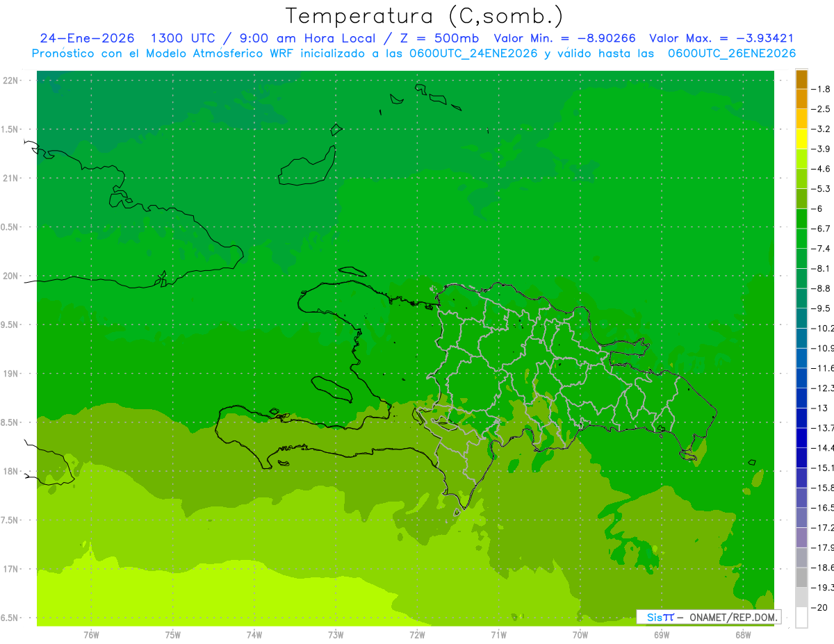
Task: Click the '9:00 am Hora Local' text
Action: [x=307, y=38]
